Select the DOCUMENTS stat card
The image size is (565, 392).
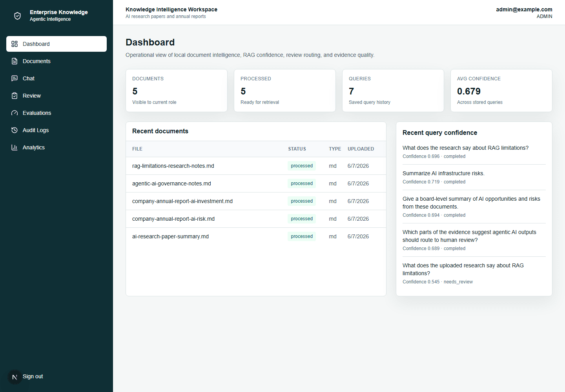[x=177, y=91]
